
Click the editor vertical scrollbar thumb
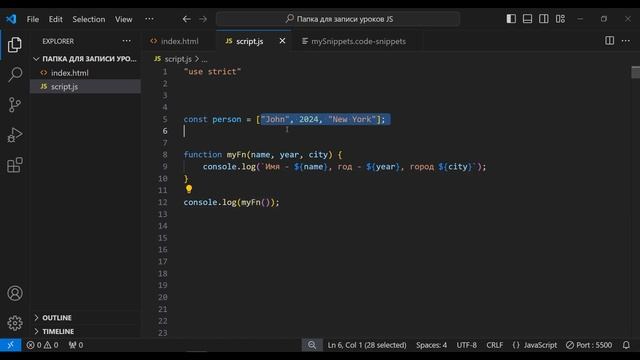click(x=636, y=72)
